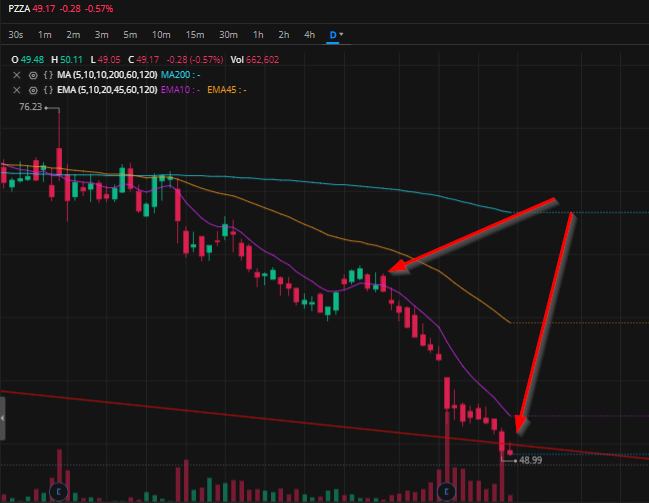Open dropdown arrow next to D timeframe
Image resolution: width=649 pixels, height=503 pixels.
click(341, 34)
